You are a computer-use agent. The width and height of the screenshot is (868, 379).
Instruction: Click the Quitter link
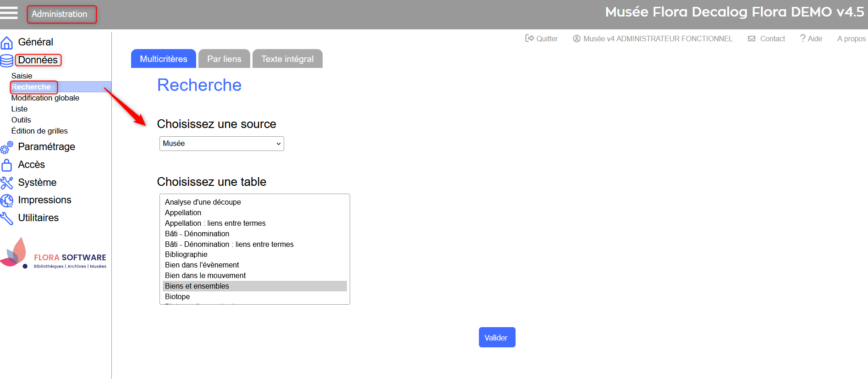pos(542,39)
